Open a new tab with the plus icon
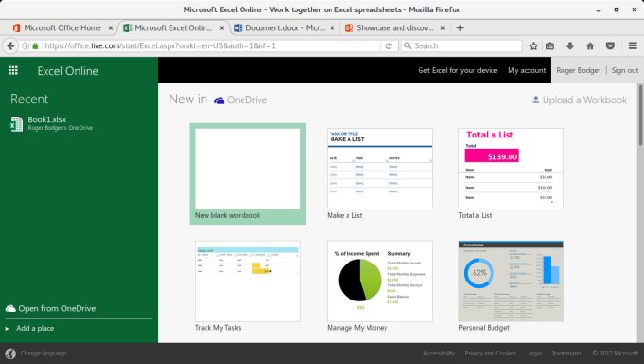 (460, 28)
